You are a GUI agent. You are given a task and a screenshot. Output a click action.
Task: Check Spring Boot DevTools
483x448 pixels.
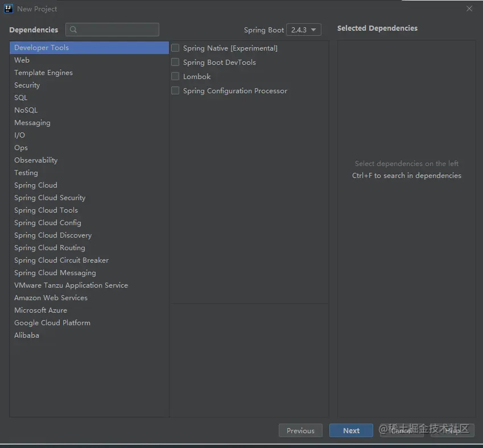175,62
